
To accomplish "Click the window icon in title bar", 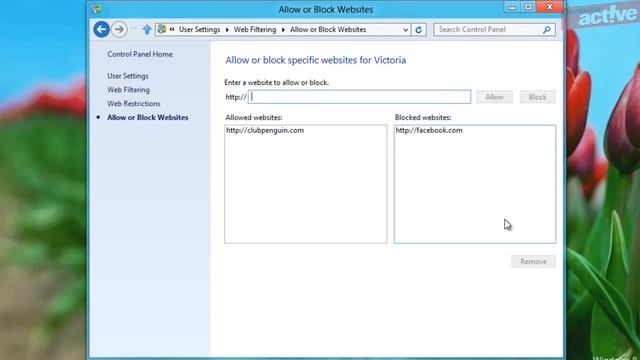I will (97, 9).
